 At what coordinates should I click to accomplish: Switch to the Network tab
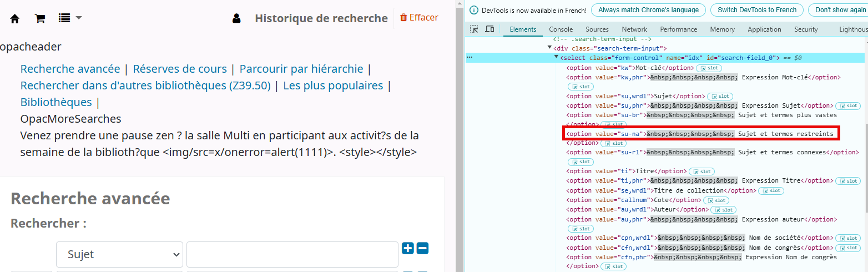pos(634,29)
